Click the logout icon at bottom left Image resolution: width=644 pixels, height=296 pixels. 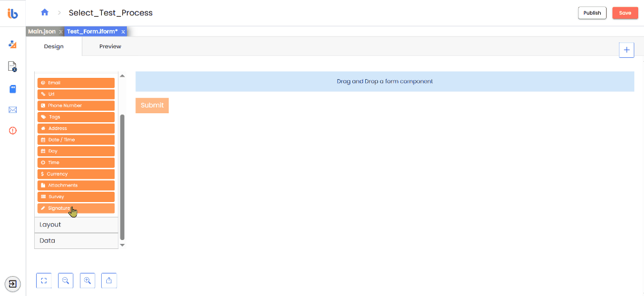(x=13, y=284)
